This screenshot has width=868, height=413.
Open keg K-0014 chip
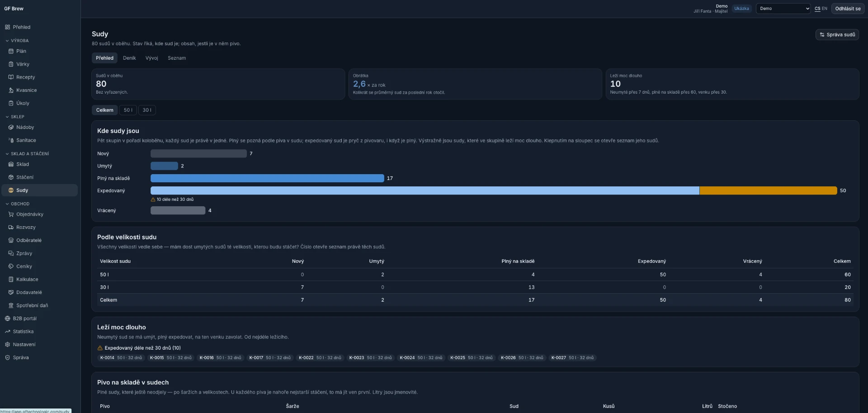(x=121, y=358)
